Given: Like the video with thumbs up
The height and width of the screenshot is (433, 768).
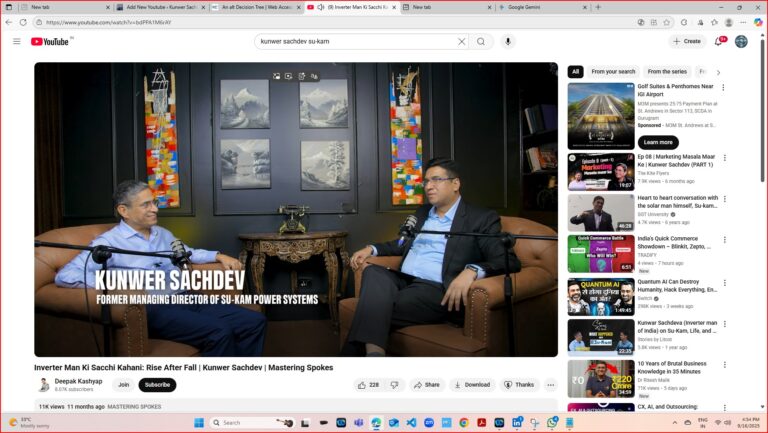Looking at the screenshot, I should click(x=368, y=385).
